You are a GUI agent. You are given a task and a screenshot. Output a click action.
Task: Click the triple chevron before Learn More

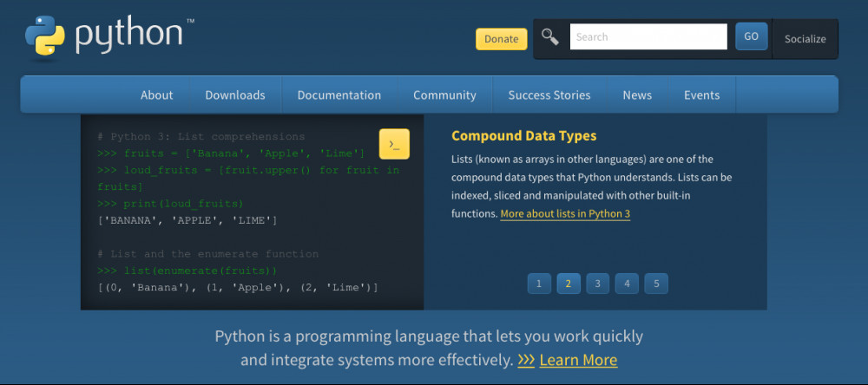coord(526,360)
